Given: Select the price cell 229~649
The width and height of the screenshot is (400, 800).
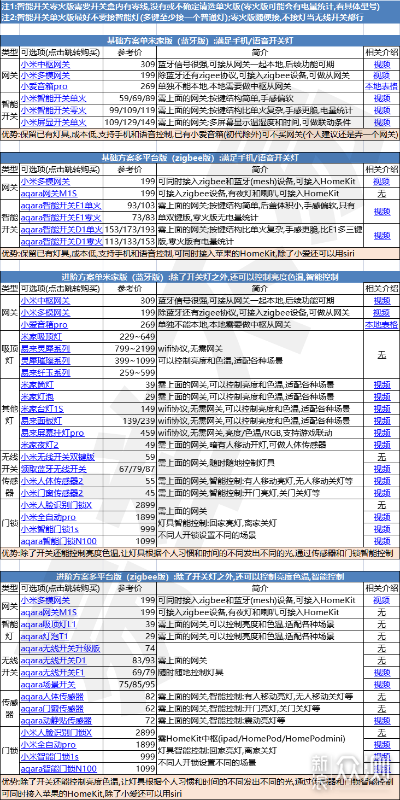Looking at the screenshot, I should click(x=130, y=337).
